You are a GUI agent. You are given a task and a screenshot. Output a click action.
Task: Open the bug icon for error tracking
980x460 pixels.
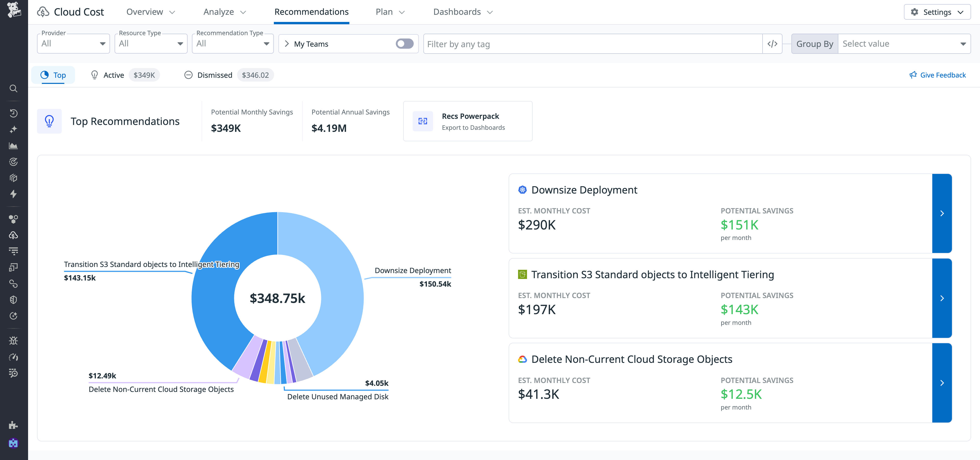coord(14,341)
